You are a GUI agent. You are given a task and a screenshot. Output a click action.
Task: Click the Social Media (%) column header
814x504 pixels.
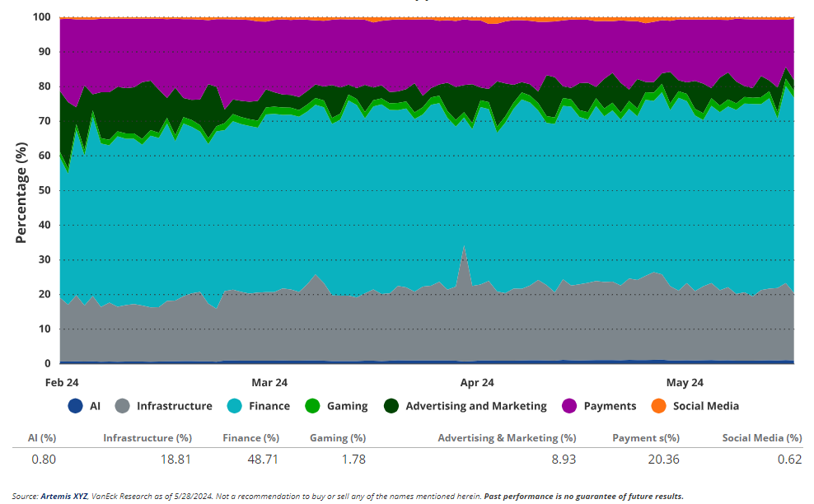[761, 438]
